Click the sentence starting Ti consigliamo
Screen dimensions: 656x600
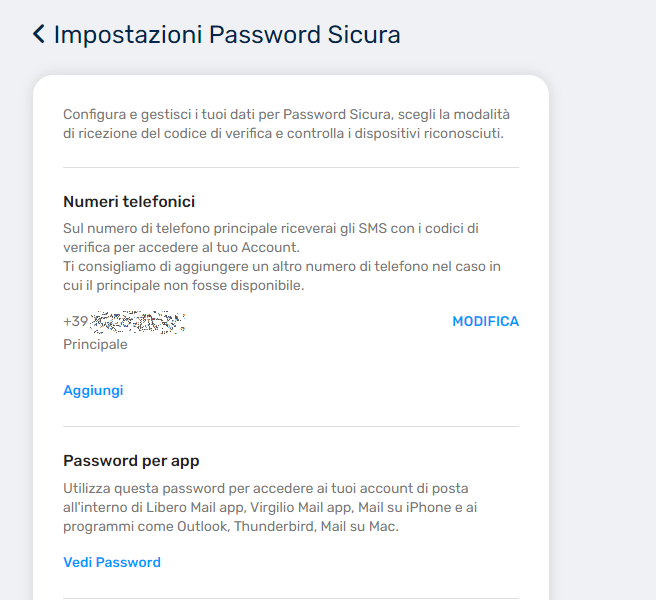tap(282, 276)
